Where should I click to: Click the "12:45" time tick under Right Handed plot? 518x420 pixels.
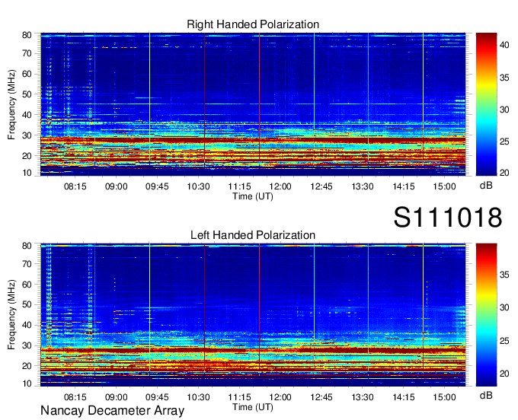click(x=321, y=186)
